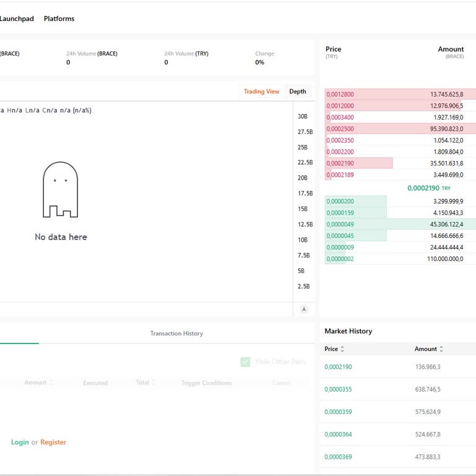Click the 0,0000355 market history trade

click(338, 389)
